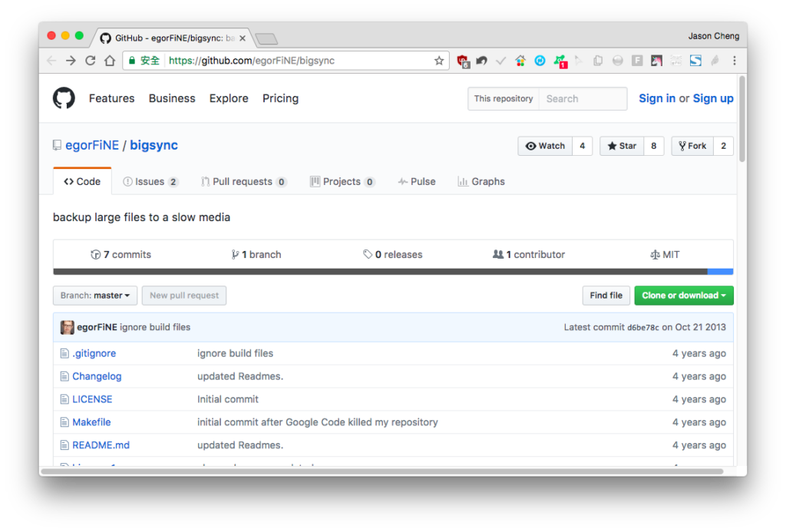Click Explore in the top navigation
The height and width of the screenshot is (532, 786).
click(x=229, y=98)
